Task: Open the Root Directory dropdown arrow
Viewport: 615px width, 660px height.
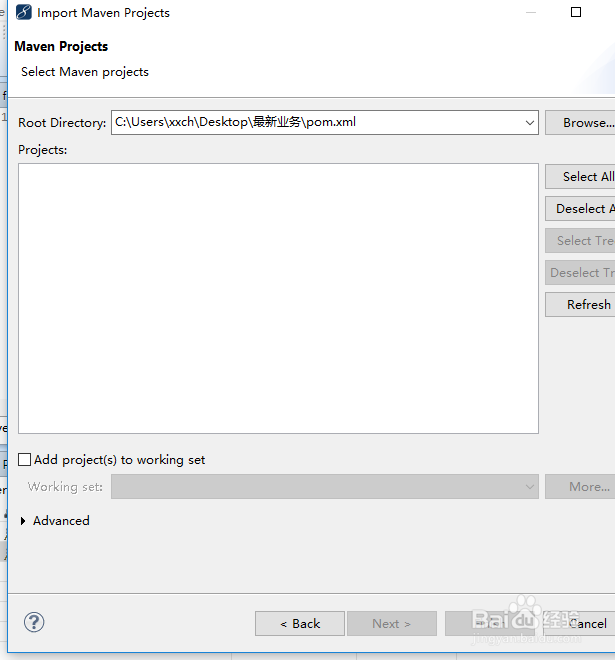Action: pos(530,122)
